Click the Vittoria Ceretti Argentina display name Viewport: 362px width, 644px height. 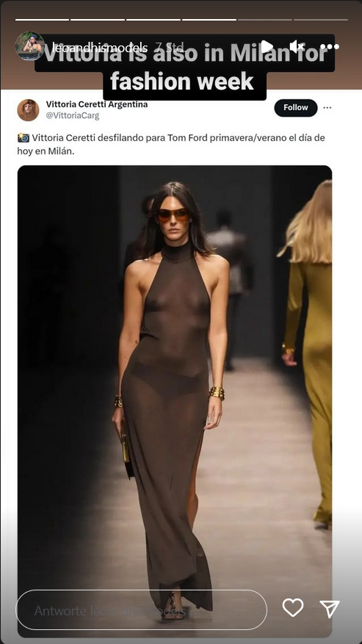tap(97, 104)
